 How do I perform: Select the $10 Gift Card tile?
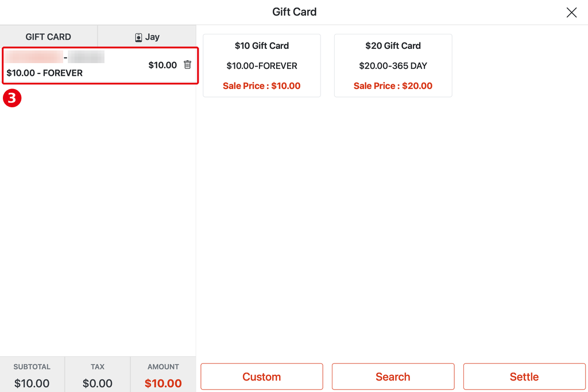tap(262, 65)
